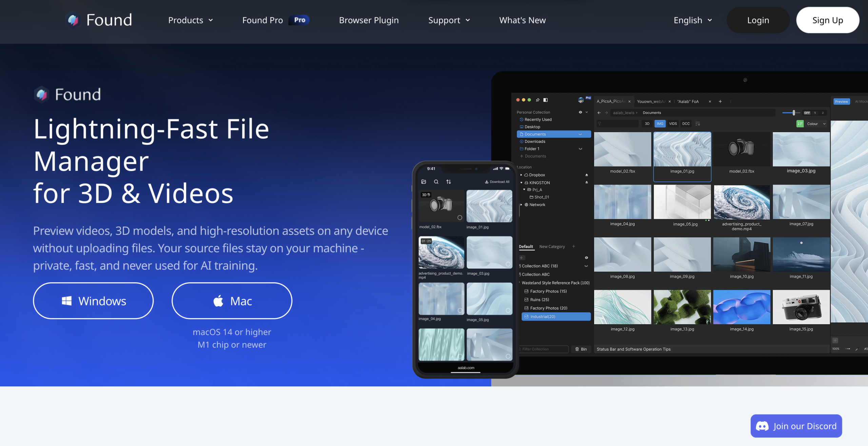Expand the Collection ABC (18) chevron
Viewport: 868px width, 446px height.
[586, 266]
